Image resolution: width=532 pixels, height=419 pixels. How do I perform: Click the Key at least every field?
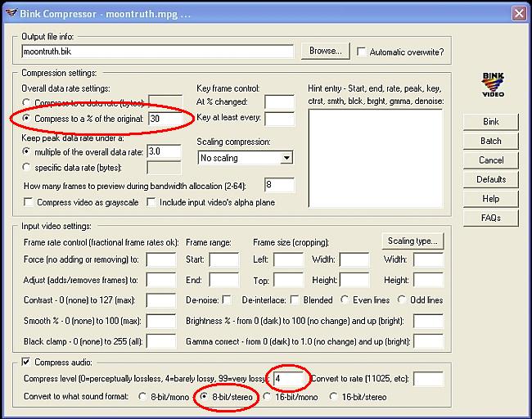pyautogui.click(x=280, y=119)
